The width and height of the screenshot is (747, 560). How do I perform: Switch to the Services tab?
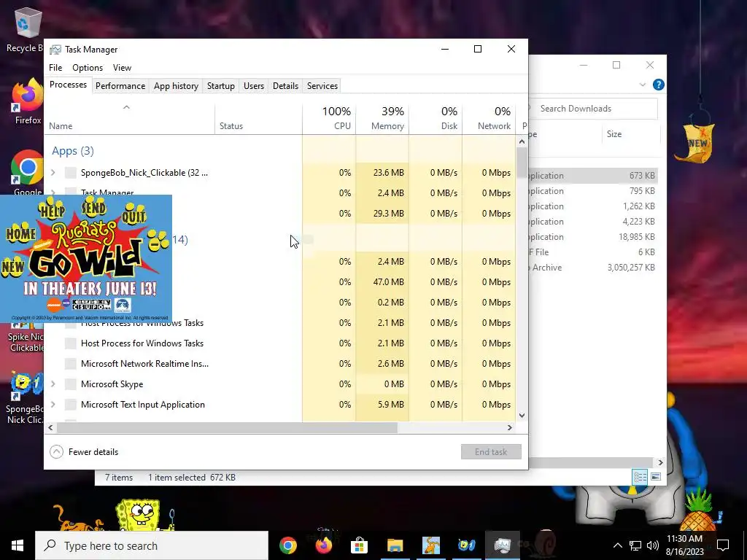coord(322,86)
